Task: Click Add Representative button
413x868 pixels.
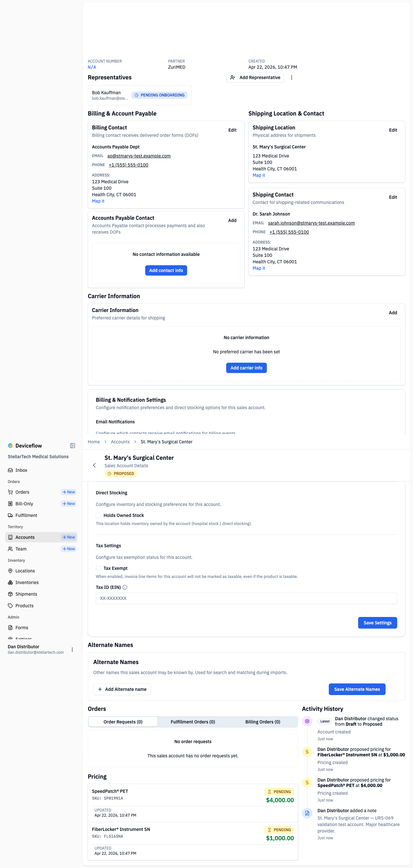Action: [255, 77]
